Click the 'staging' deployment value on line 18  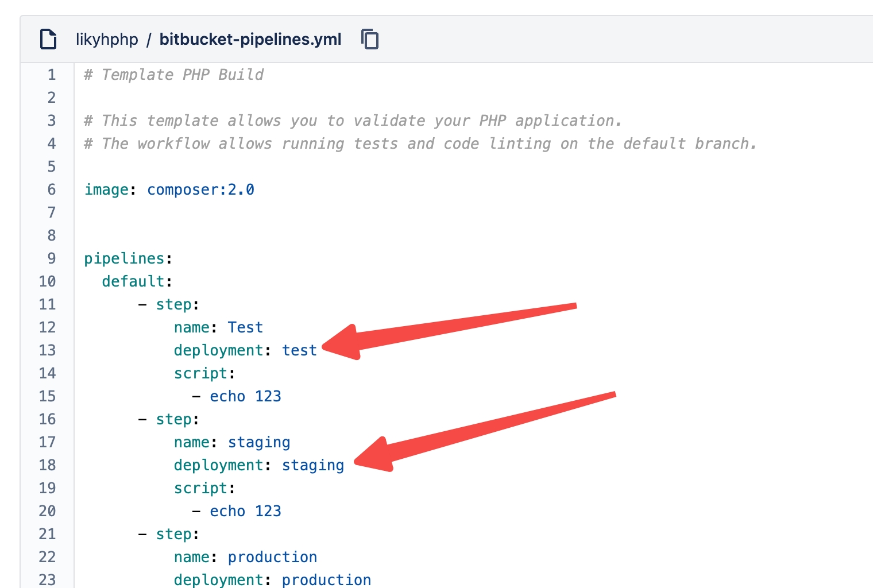[312, 465]
